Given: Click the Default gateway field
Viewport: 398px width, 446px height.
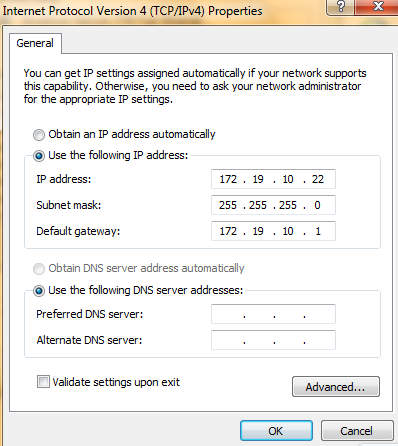Looking at the screenshot, I should tap(273, 231).
